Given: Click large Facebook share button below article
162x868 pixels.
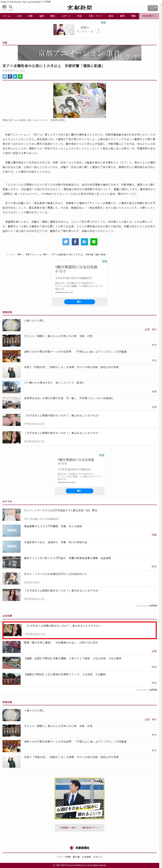Looking at the screenshot, I should pyautogui.click(x=75, y=242).
